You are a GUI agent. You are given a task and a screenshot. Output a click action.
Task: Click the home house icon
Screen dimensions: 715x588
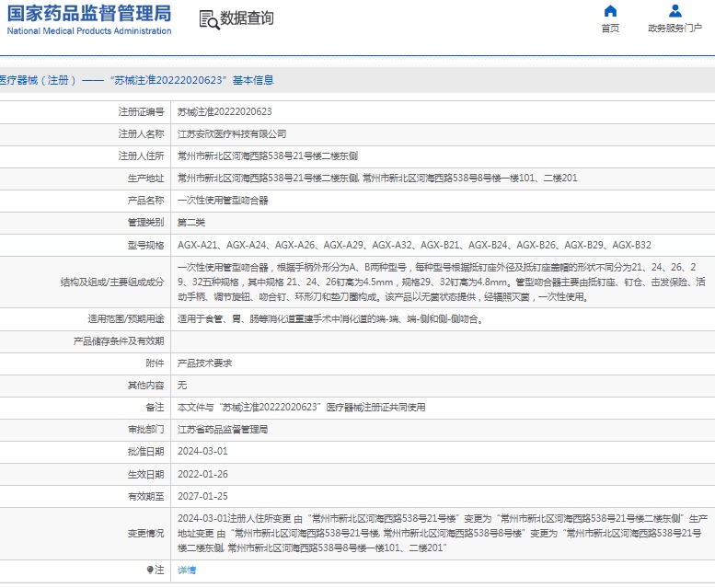[610, 11]
